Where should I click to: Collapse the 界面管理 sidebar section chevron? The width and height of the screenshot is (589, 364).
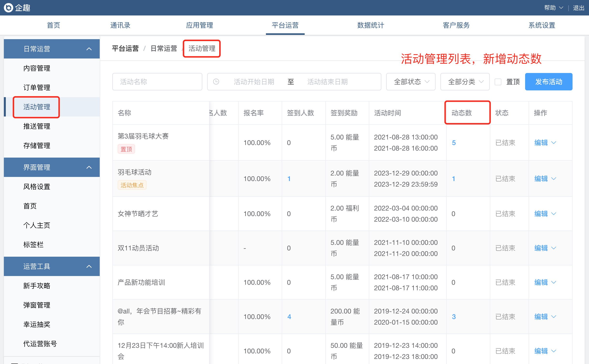pyautogui.click(x=89, y=167)
